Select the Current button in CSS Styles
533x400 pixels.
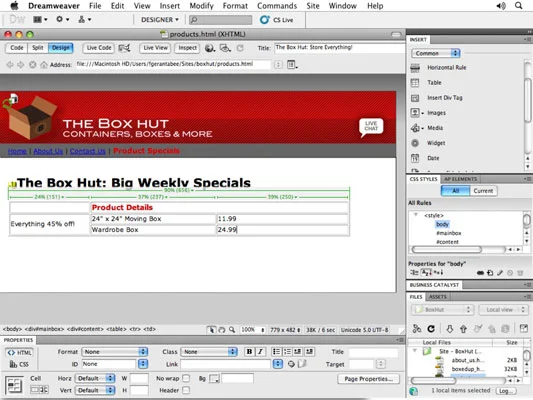click(x=483, y=191)
